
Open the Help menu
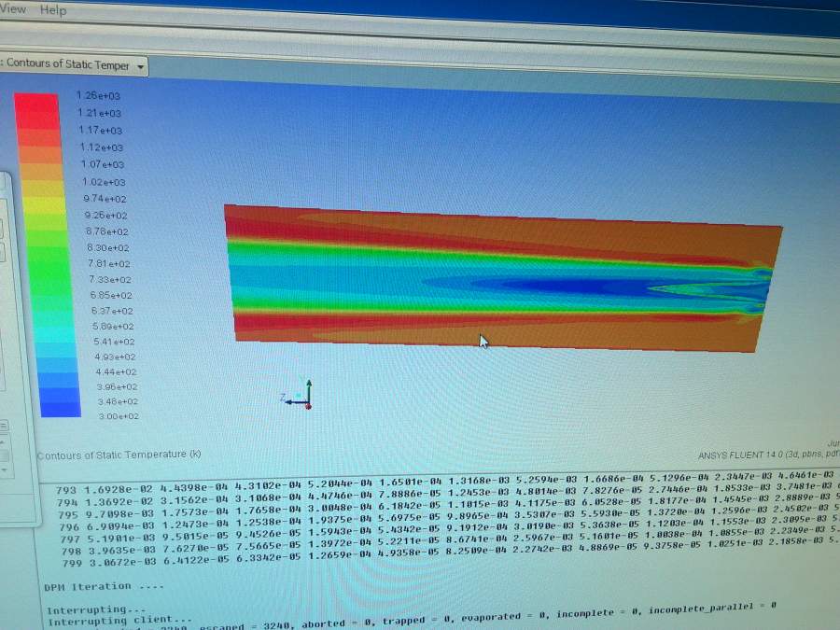(x=53, y=10)
